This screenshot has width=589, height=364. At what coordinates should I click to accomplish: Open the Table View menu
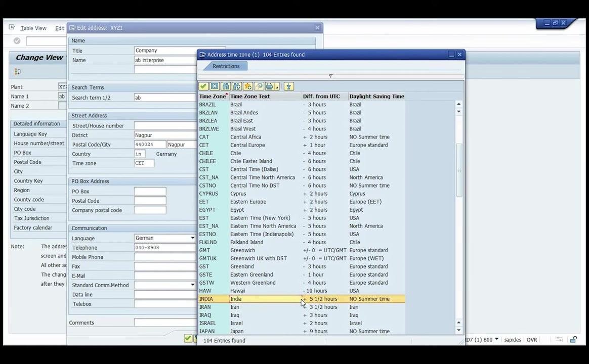(33, 28)
